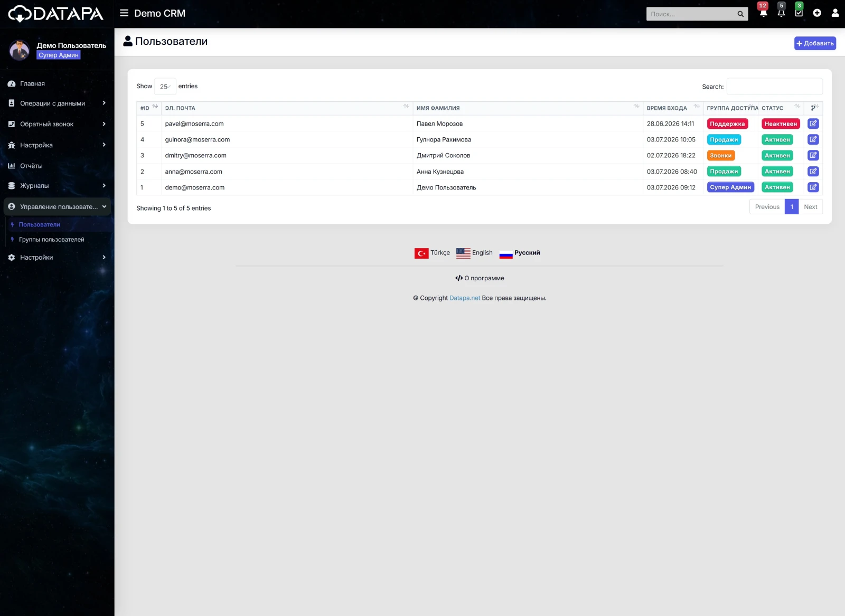Edit user dmitry@moserra.com via edit icon
The width and height of the screenshot is (845, 616).
(x=813, y=155)
